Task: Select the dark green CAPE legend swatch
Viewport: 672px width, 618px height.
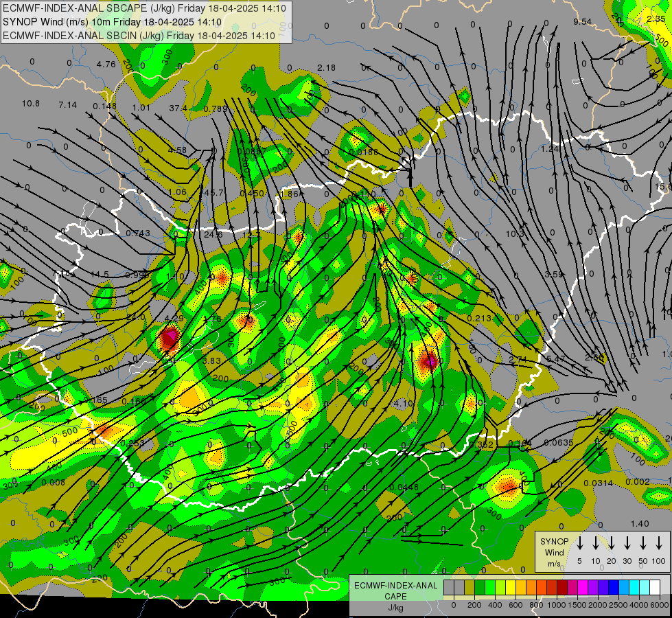Action: [480, 588]
